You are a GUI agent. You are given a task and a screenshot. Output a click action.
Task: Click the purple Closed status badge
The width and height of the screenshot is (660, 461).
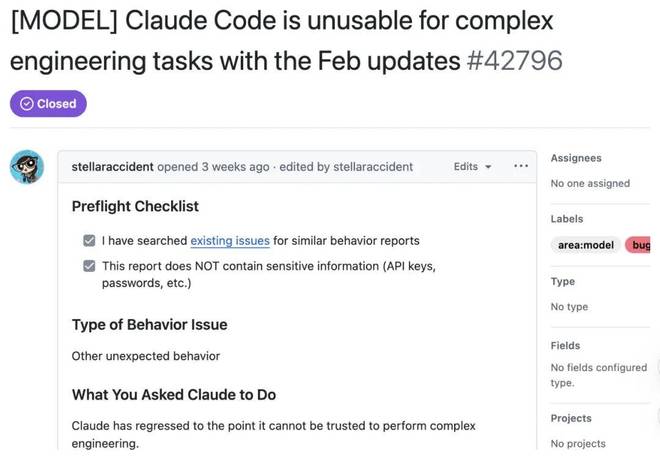(49, 104)
